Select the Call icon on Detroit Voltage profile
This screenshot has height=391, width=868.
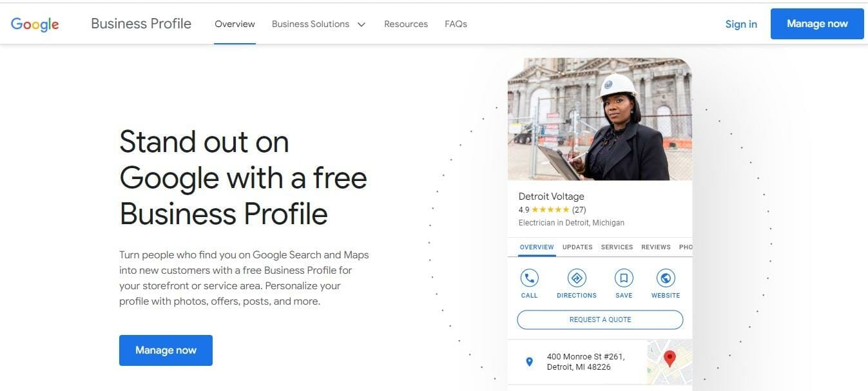tap(528, 278)
